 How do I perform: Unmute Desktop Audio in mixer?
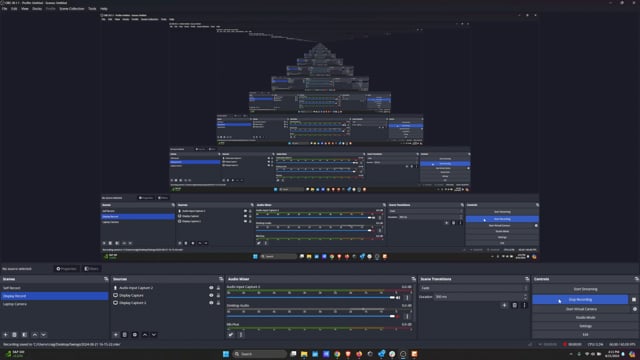click(398, 316)
